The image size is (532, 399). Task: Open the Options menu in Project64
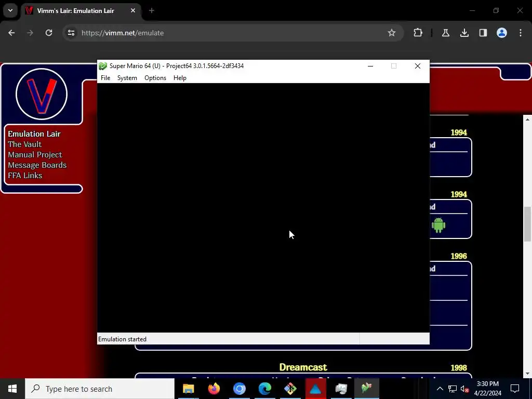tap(155, 78)
